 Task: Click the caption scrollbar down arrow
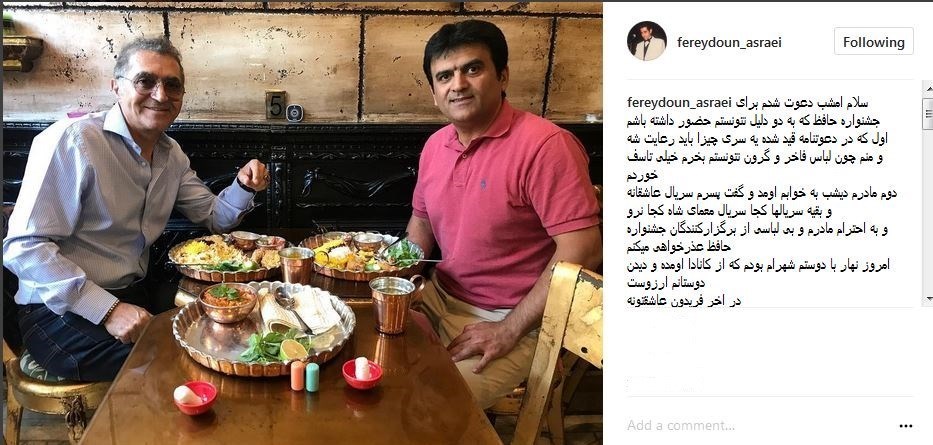click(928, 299)
